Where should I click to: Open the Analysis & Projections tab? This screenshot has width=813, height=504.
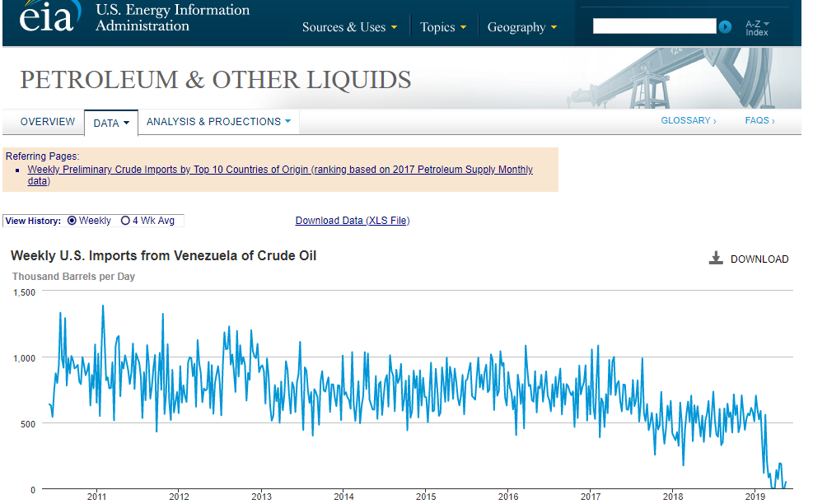point(218,122)
